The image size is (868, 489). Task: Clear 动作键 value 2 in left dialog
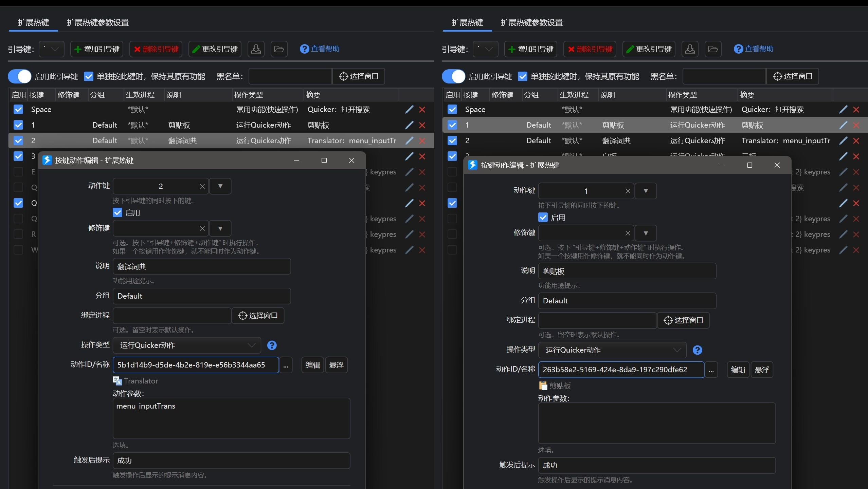coord(202,186)
